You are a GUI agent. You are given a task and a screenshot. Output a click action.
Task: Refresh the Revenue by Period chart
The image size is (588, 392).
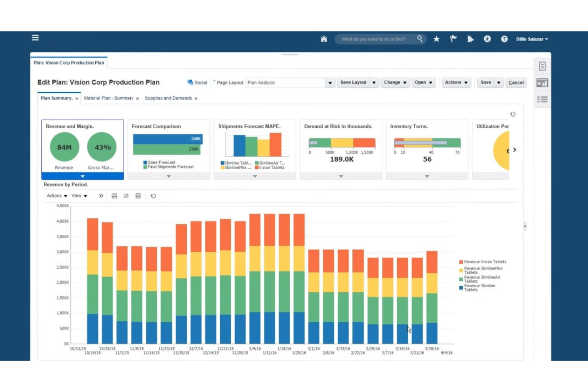[x=153, y=196]
